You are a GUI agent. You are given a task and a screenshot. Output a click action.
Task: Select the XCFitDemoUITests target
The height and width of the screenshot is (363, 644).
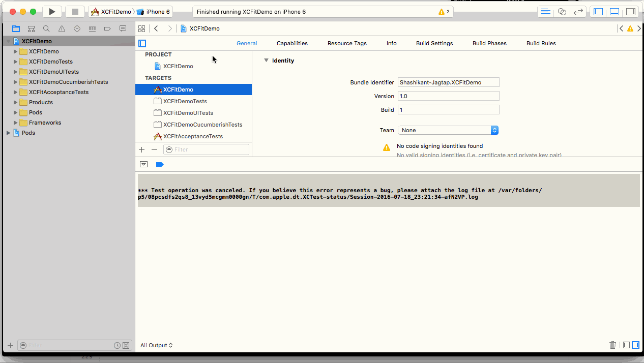click(x=193, y=113)
